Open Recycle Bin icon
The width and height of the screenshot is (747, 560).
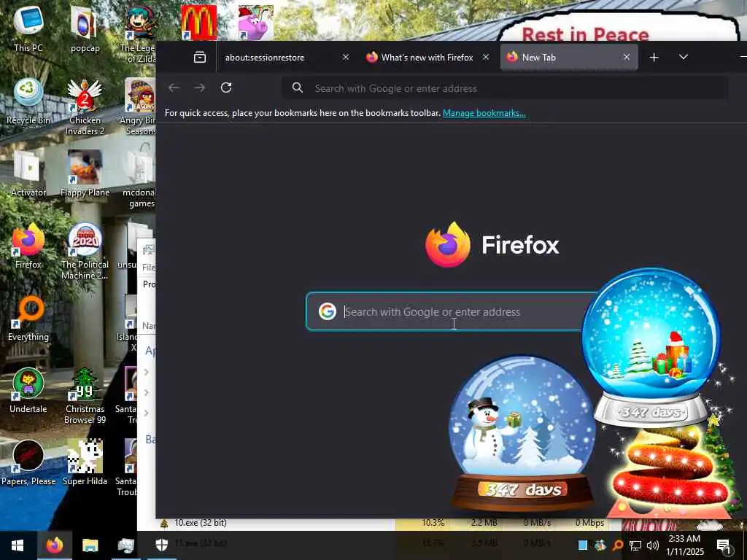pyautogui.click(x=28, y=101)
